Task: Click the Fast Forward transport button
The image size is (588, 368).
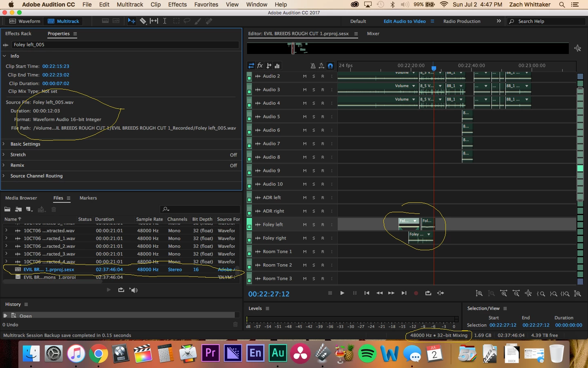Action: pyautogui.click(x=391, y=293)
